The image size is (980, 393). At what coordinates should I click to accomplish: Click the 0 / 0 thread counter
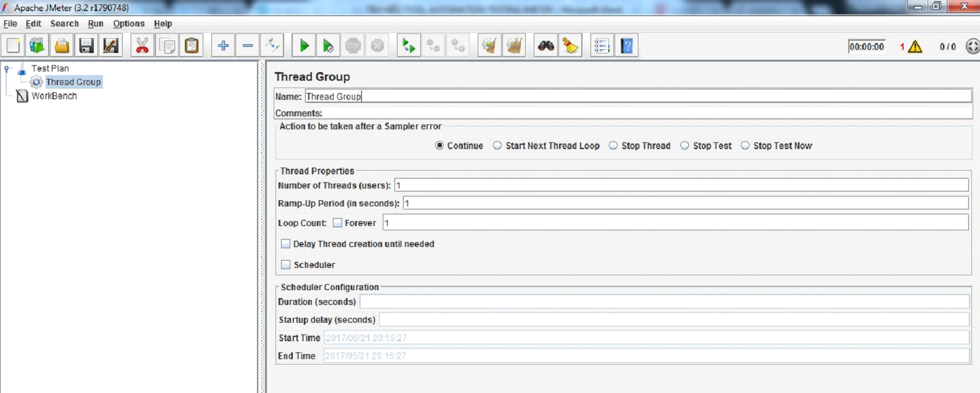(947, 47)
